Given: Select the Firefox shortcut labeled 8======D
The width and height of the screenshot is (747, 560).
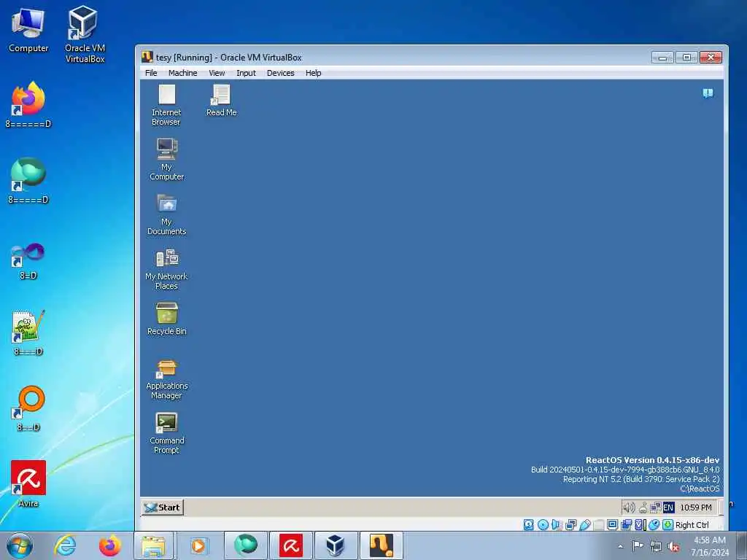Looking at the screenshot, I should (28, 105).
